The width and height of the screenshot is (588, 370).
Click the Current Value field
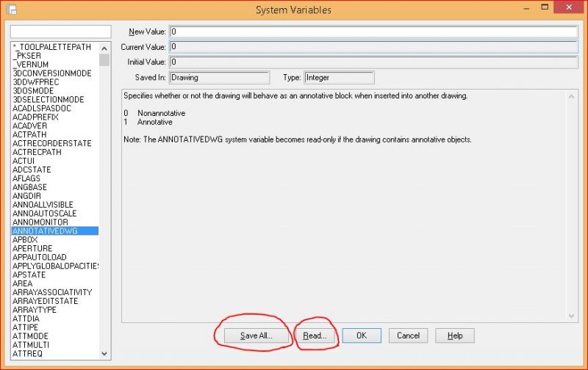click(373, 47)
